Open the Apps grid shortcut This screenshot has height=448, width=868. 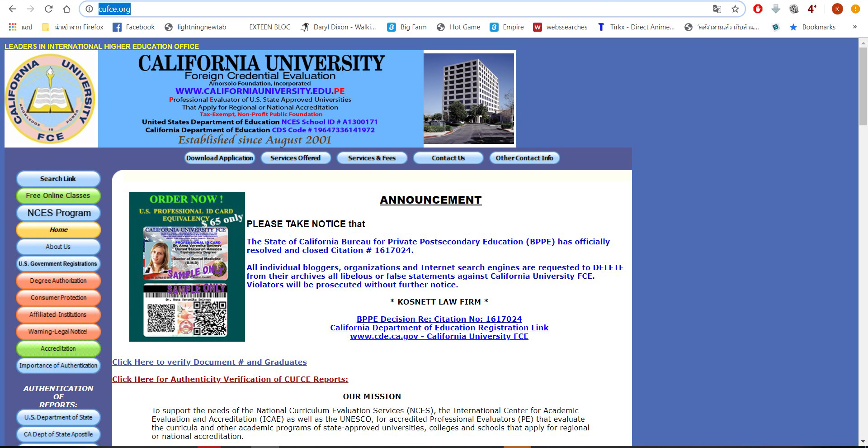click(13, 27)
